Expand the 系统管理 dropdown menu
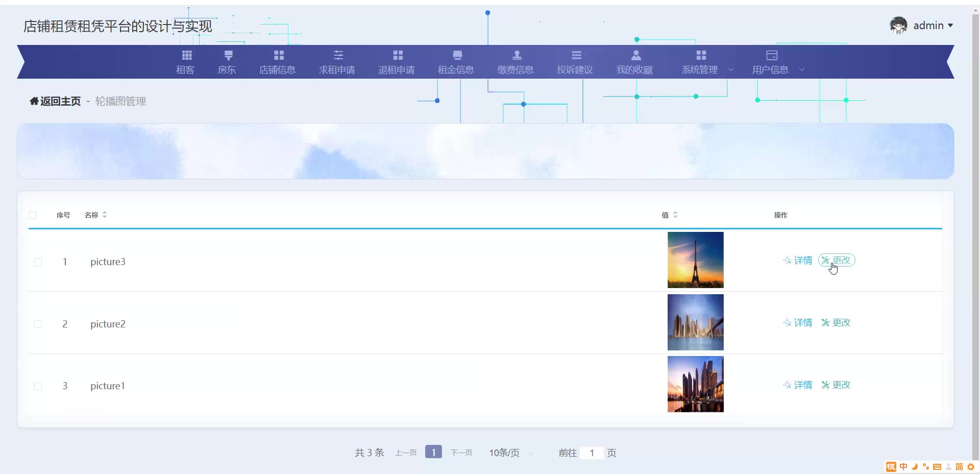 coord(707,62)
